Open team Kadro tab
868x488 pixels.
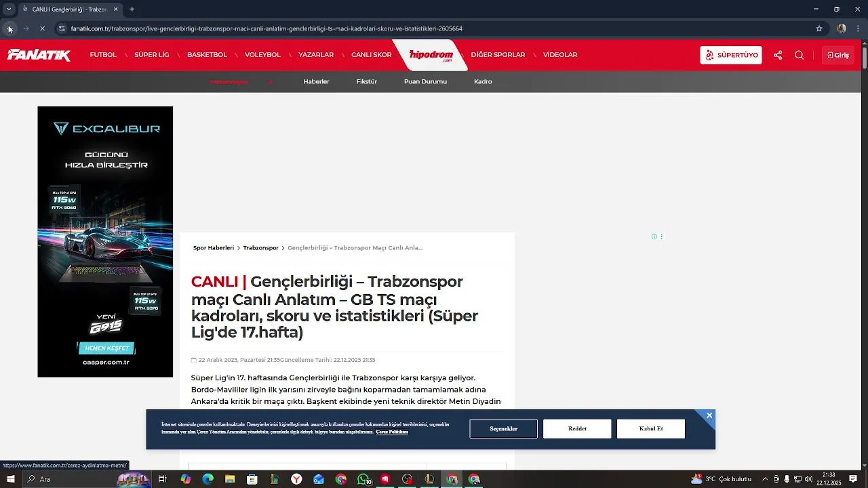[483, 81]
